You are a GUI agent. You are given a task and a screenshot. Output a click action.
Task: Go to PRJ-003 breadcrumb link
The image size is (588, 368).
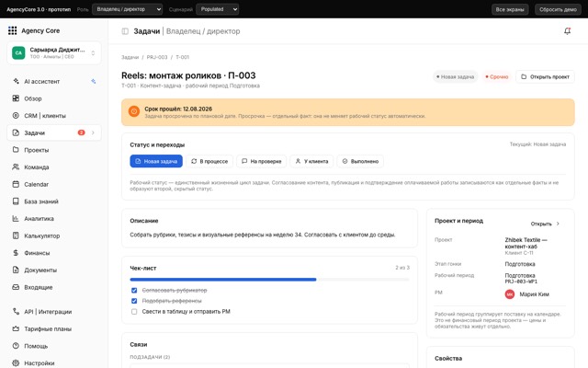(x=157, y=57)
